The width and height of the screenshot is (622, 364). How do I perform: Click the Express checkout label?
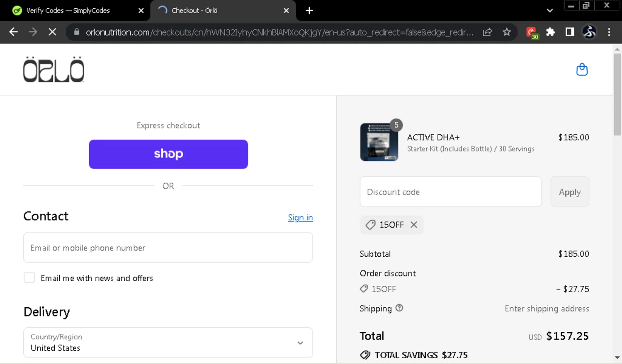click(x=168, y=125)
